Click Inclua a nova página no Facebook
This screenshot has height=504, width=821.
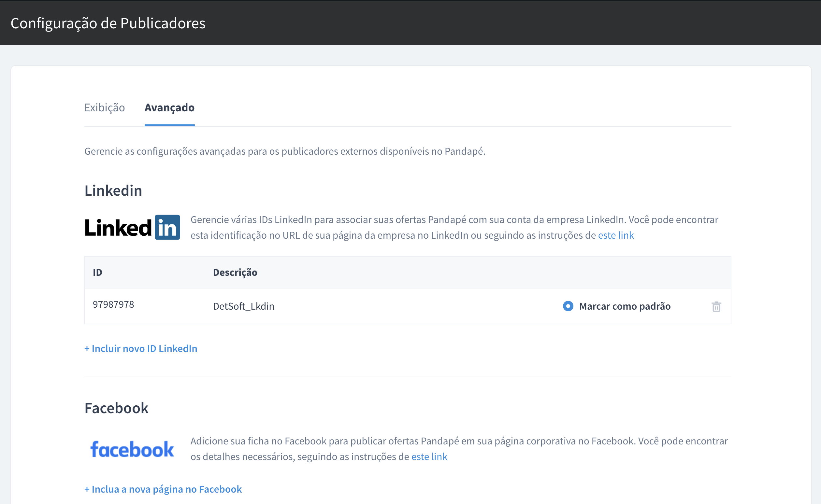click(x=163, y=489)
